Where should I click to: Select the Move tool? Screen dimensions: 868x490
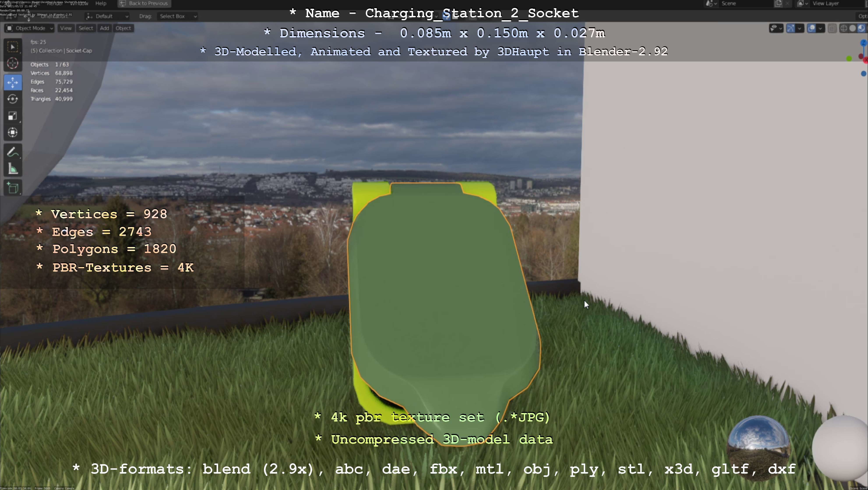coord(13,82)
